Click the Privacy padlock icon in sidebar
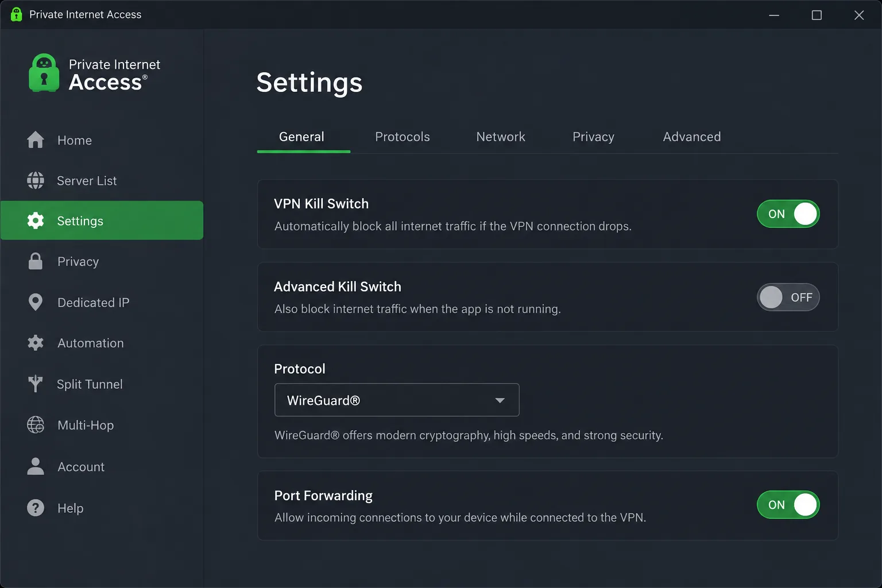The height and width of the screenshot is (588, 882). tap(36, 261)
